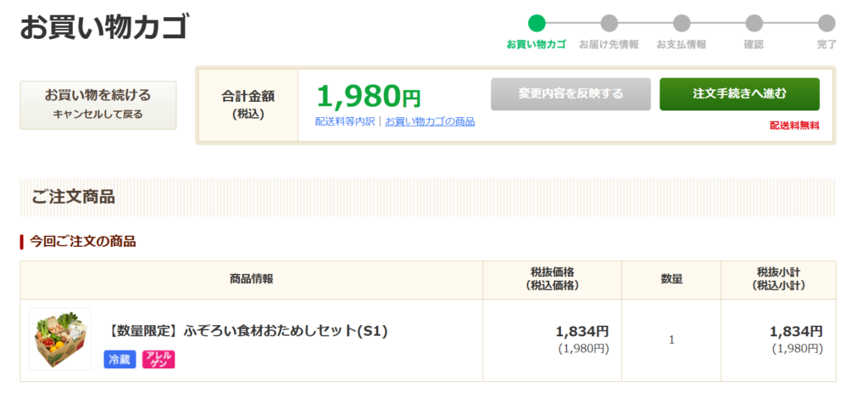Click the 配送料無料 red text
The image size is (868, 398).
794,126
